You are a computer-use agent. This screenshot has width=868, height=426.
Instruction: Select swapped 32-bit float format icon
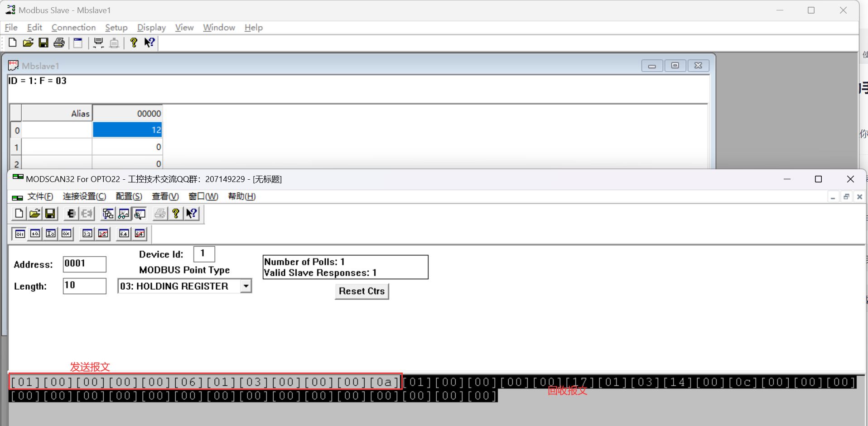point(103,234)
